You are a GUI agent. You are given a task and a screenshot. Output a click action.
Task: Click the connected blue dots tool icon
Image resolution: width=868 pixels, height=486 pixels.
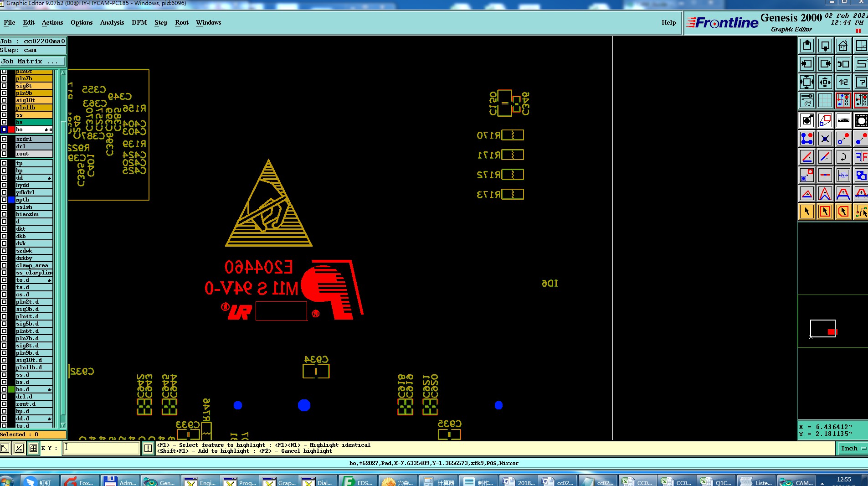point(807,139)
